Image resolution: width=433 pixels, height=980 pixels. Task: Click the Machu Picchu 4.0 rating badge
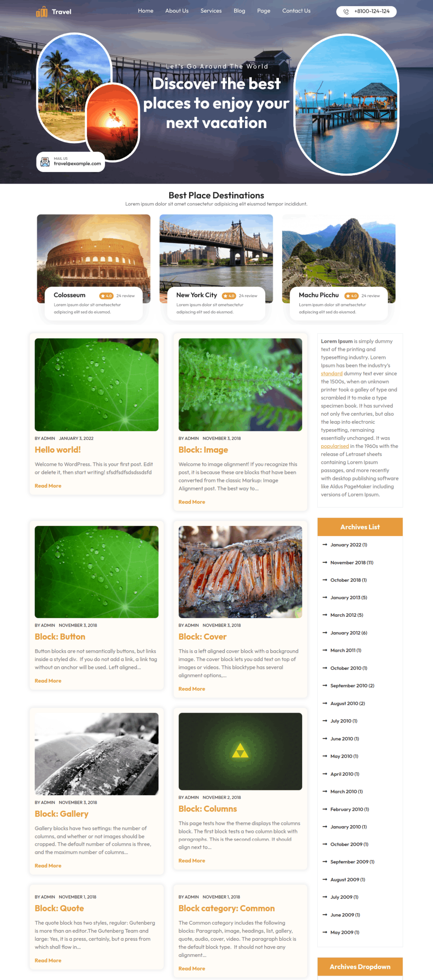352,296
